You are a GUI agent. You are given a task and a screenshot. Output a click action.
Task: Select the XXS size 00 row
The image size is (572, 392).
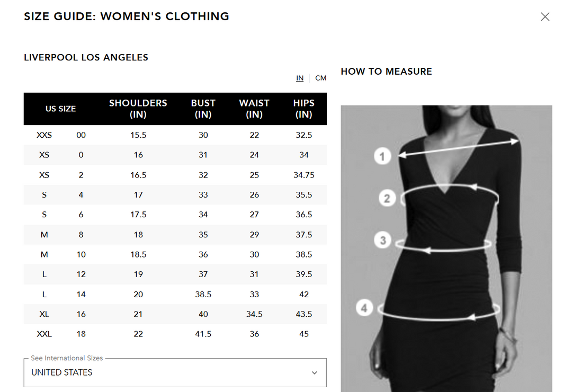(x=175, y=135)
